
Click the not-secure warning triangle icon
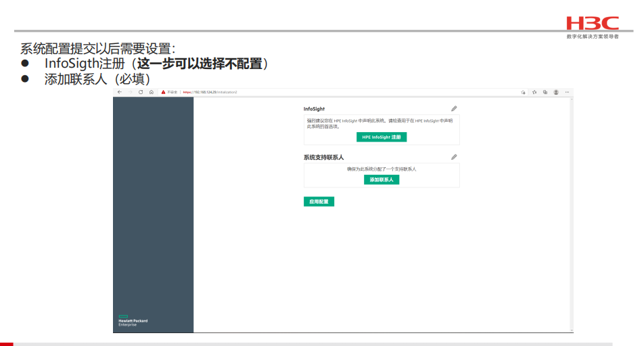163,92
